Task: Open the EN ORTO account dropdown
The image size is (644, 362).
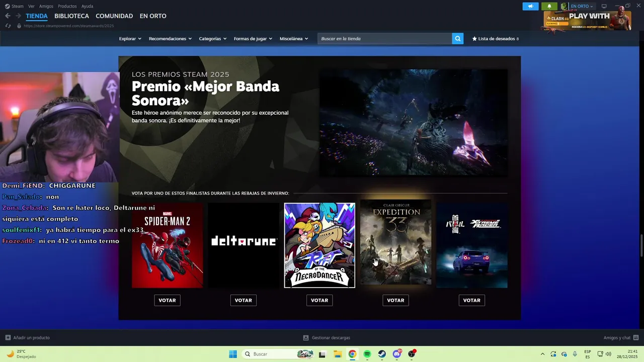Action: 582,6
